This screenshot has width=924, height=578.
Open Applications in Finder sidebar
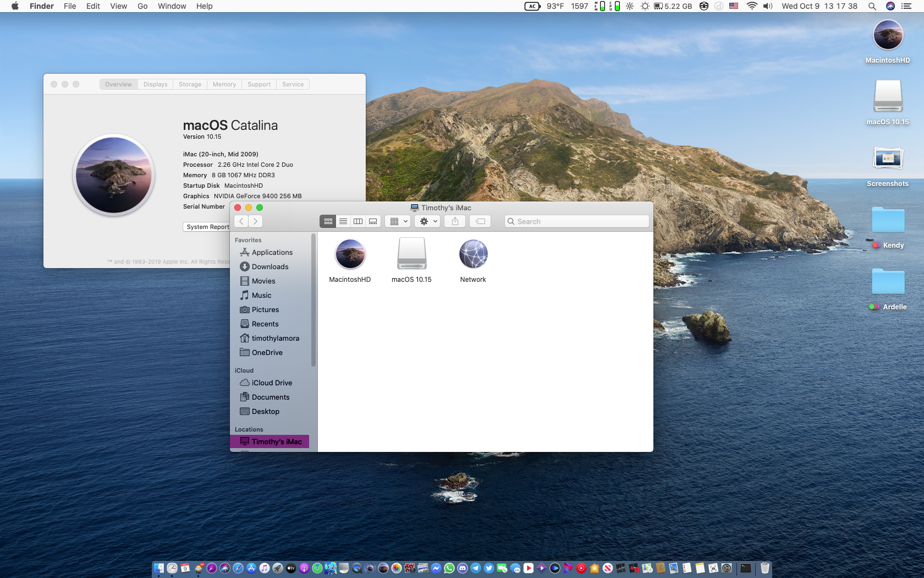269,252
